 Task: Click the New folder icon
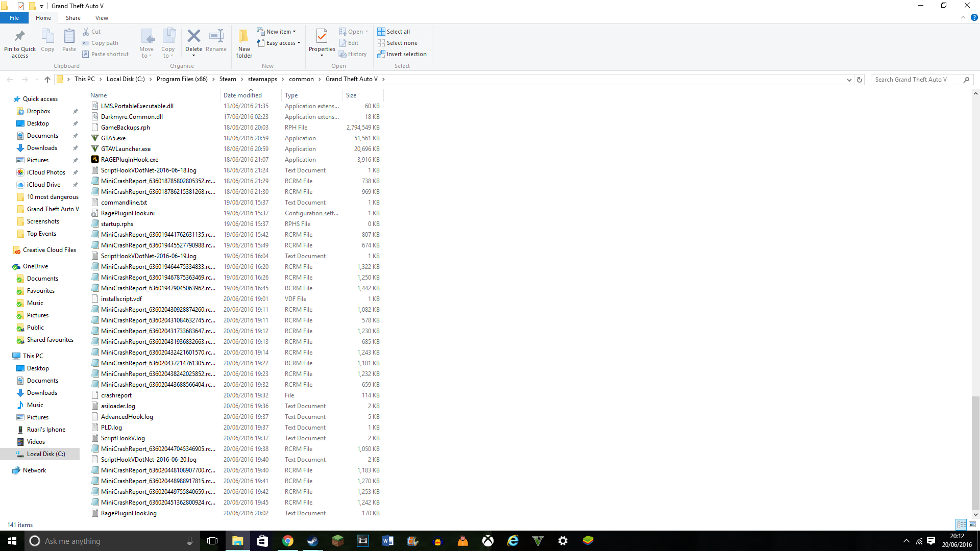[244, 36]
